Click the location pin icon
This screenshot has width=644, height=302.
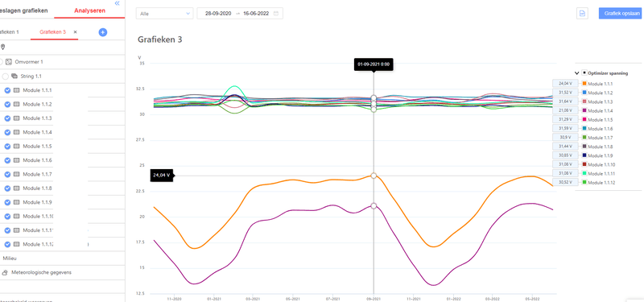(3, 48)
